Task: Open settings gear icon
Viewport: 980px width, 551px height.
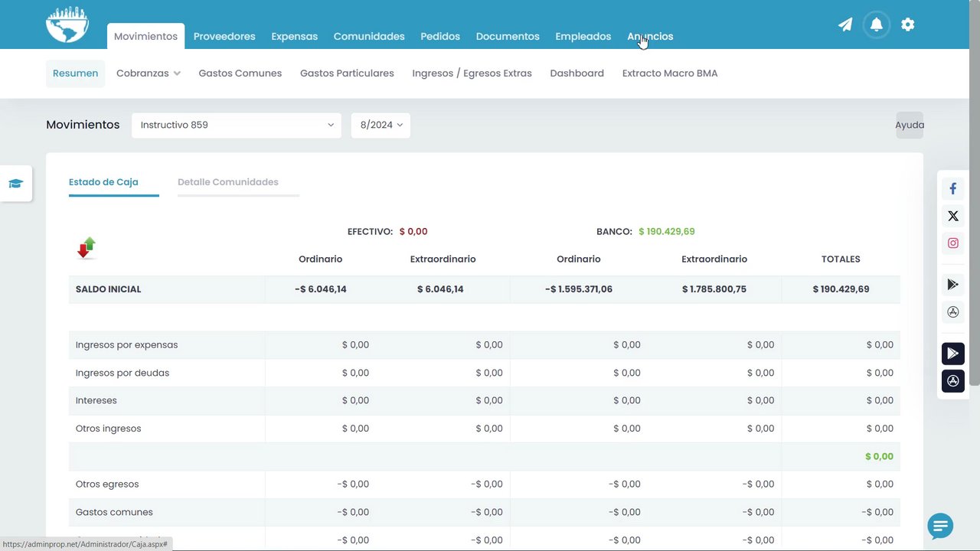Action: tap(908, 24)
